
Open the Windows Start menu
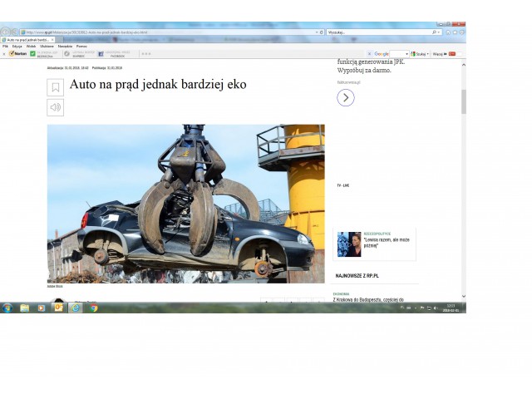pos(7,308)
